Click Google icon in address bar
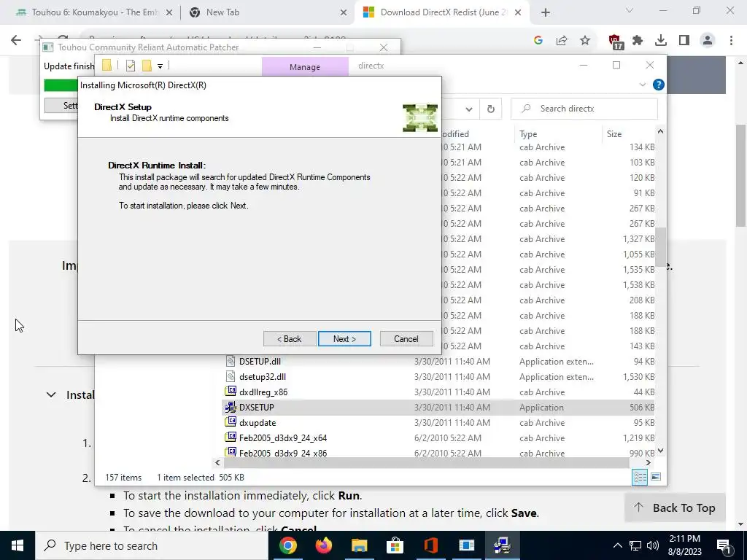This screenshot has height=560, width=747. [x=538, y=41]
